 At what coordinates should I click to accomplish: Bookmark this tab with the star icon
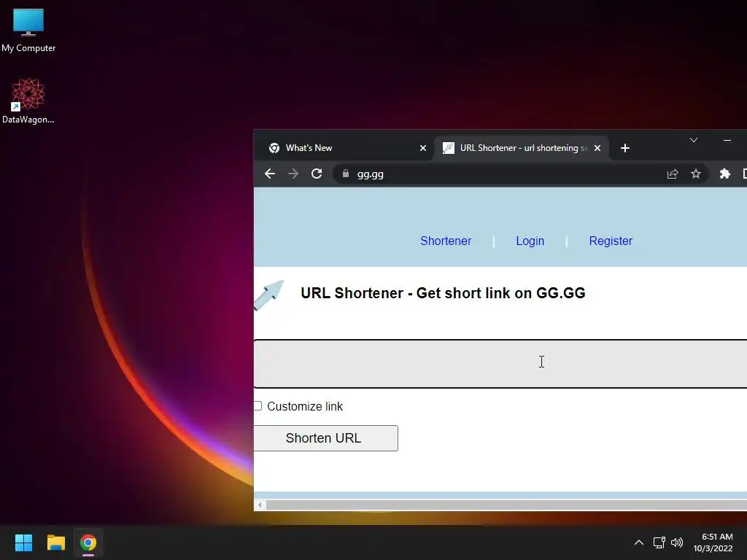[x=695, y=174]
